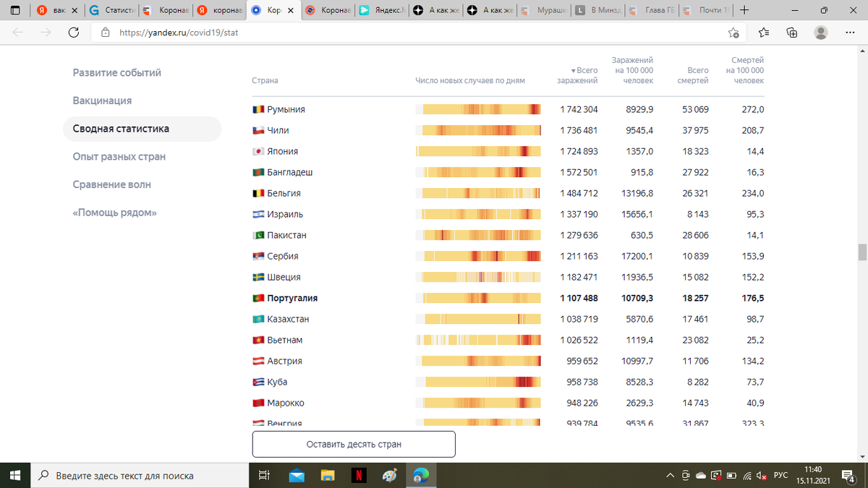Screen dimensions: 868x488
Task: Open the notification center icon
Action: click(x=849, y=476)
